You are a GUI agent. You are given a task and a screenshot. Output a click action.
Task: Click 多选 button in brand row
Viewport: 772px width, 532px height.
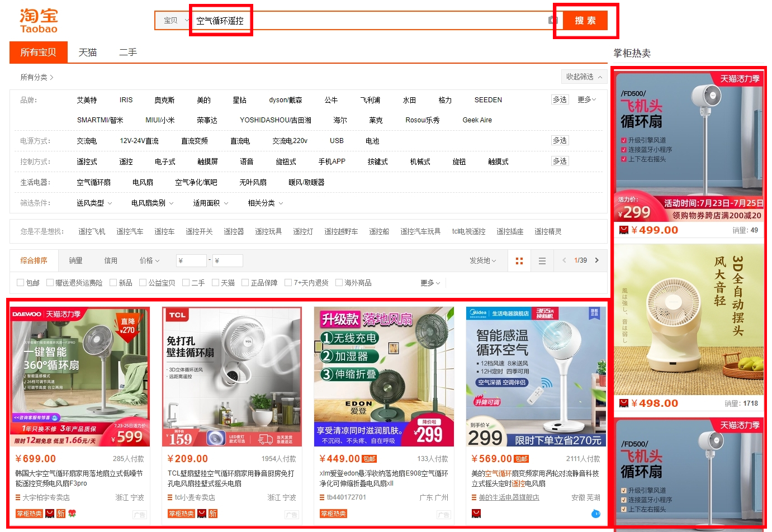[560, 99]
